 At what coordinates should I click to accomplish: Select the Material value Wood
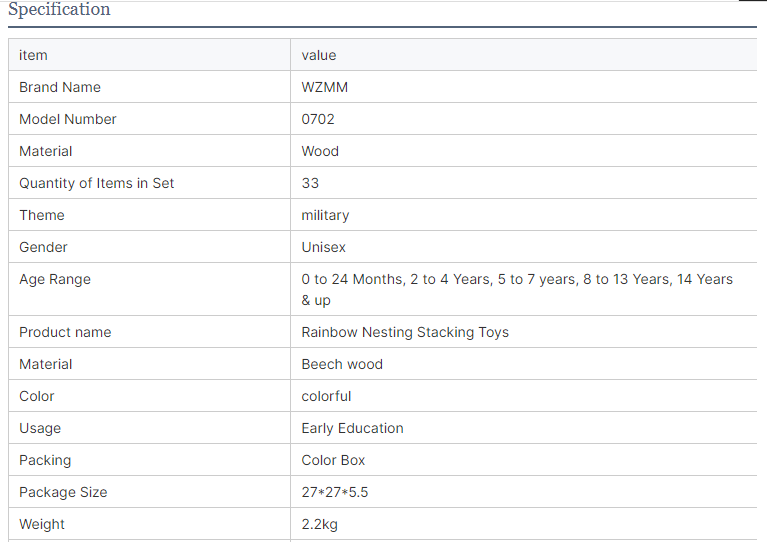[320, 151]
